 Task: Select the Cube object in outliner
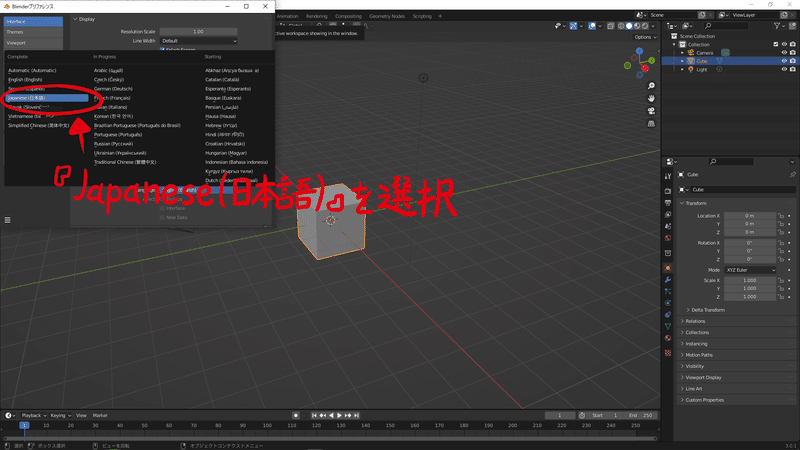click(x=702, y=61)
